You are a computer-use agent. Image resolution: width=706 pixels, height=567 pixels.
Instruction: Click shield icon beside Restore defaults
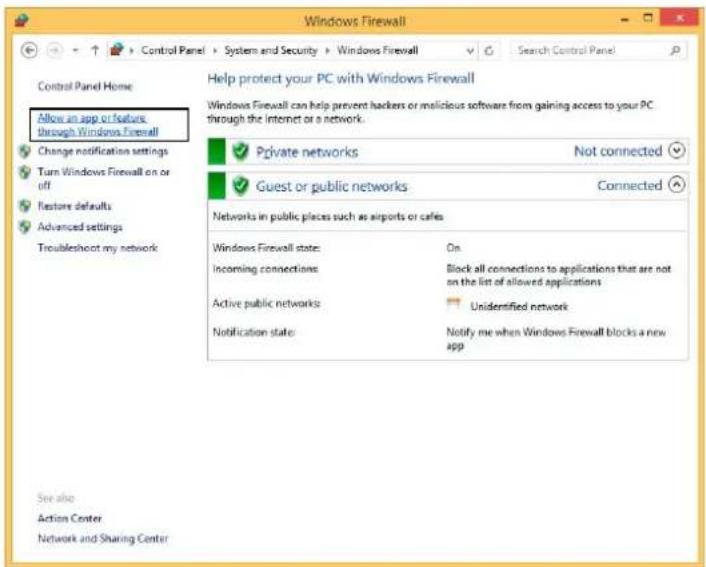[x=25, y=206]
